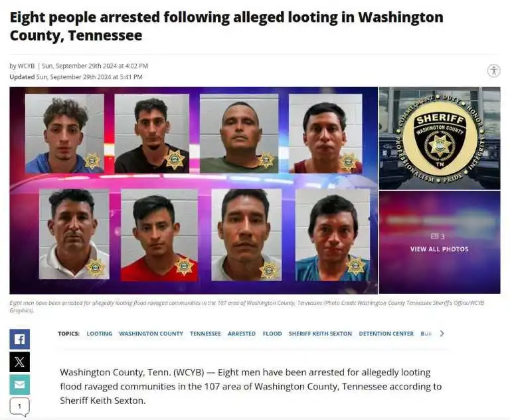Open the main mugshots collage image
The width and height of the screenshot is (510, 420).
coord(193,191)
